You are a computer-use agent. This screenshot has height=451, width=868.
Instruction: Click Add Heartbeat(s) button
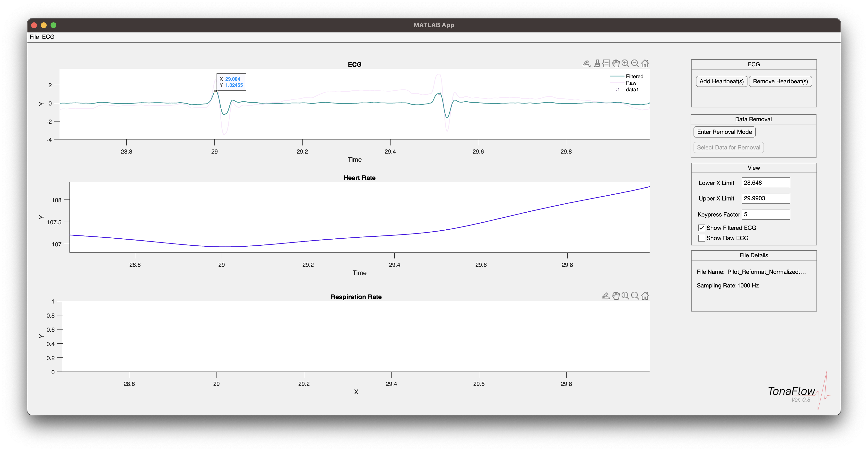pos(721,81)
